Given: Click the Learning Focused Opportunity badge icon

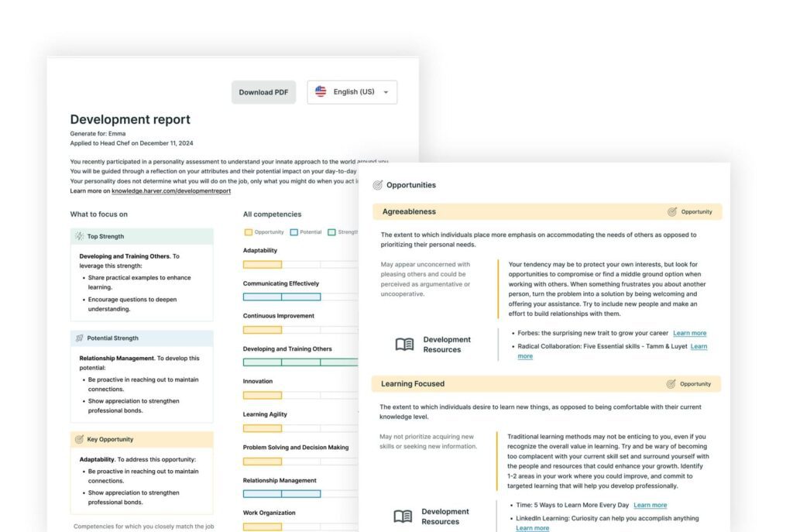Looking at the screenshot, I should [671, 383].
